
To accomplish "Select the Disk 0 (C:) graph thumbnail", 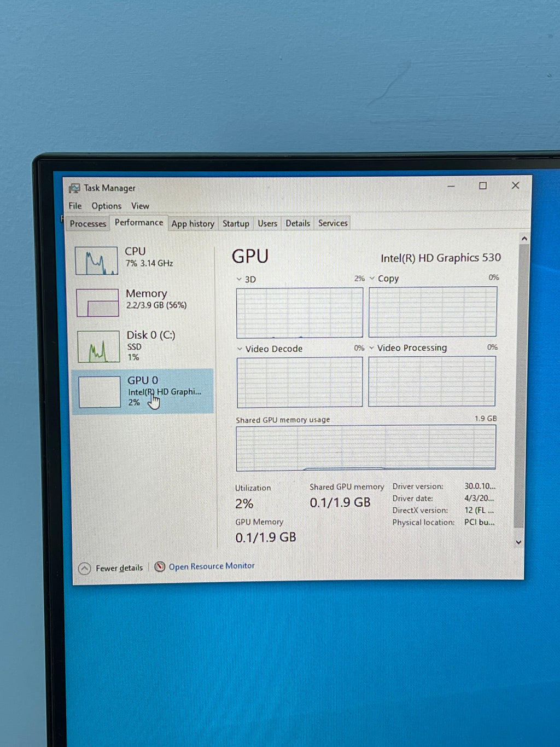I will coord(98,346).
